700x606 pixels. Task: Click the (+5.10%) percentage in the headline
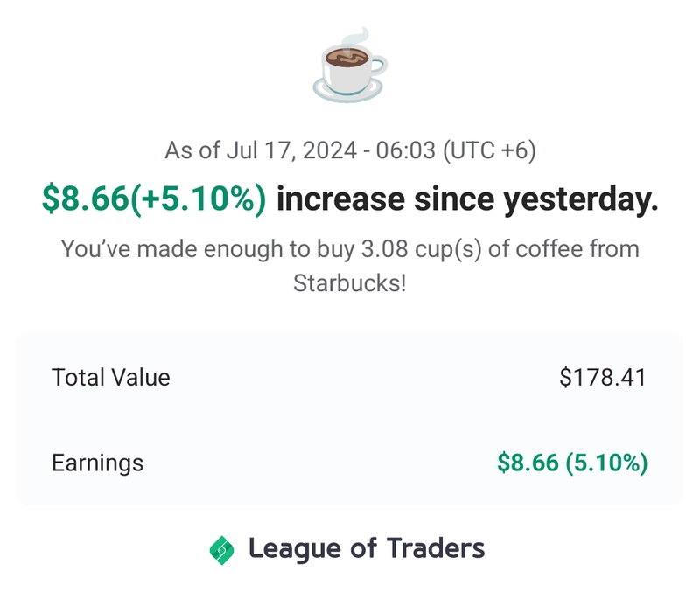tap(199, 199)
